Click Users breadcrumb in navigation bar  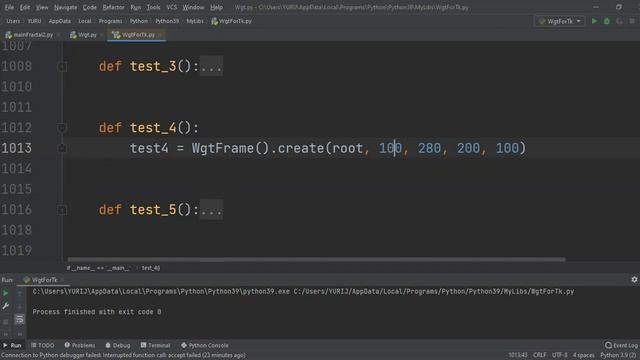tap(13, 21)
